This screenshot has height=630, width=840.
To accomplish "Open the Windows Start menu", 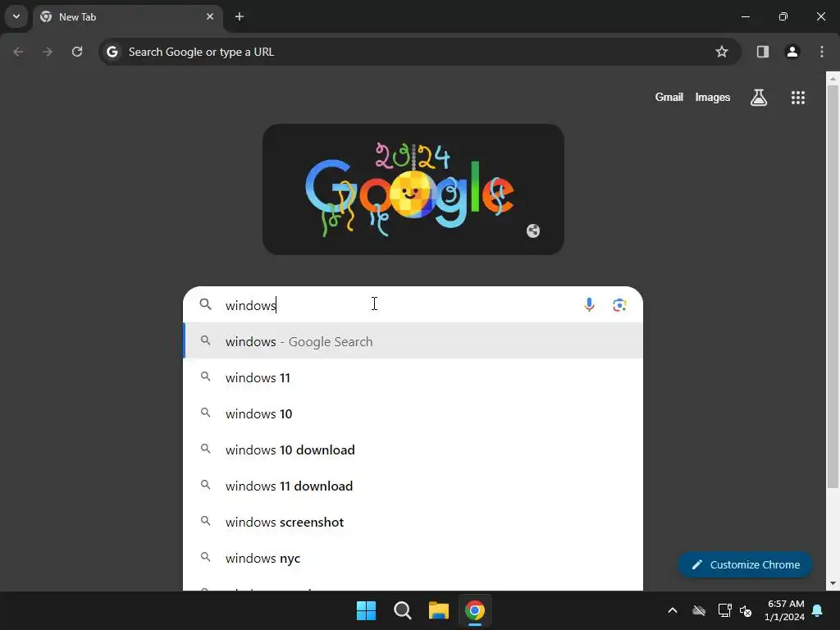I will [367, 610].
